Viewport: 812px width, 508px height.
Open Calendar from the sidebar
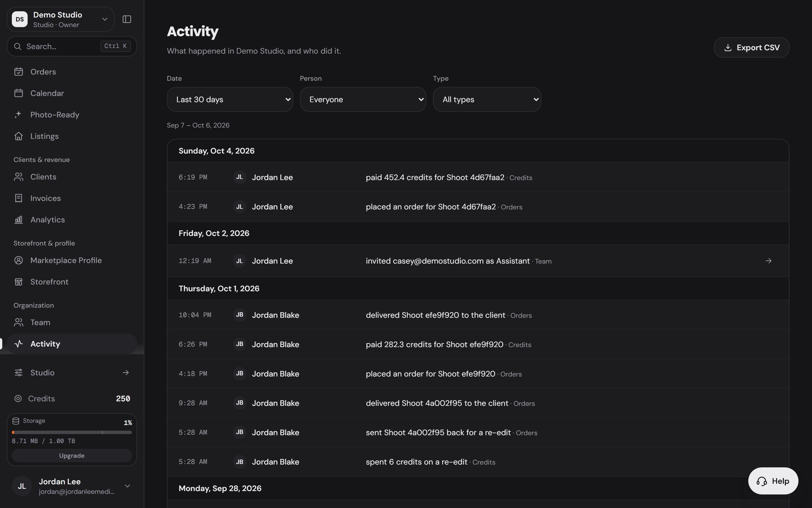(72, 93)
